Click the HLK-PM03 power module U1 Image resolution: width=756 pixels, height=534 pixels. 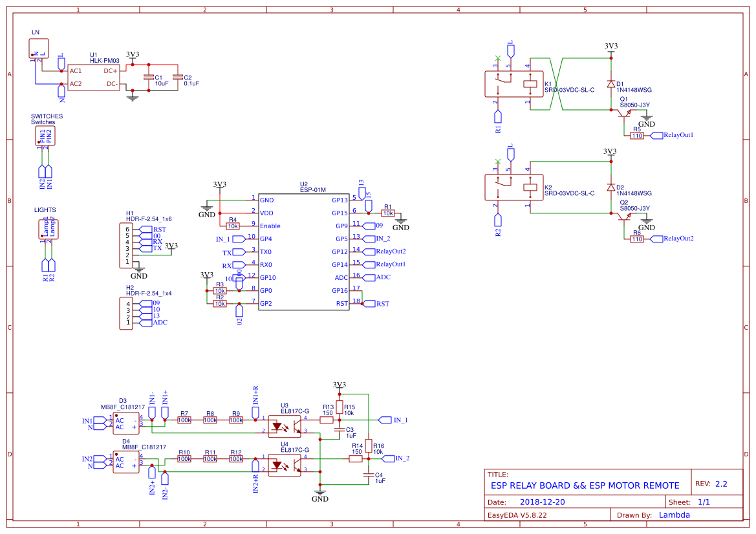click(94, 78)
